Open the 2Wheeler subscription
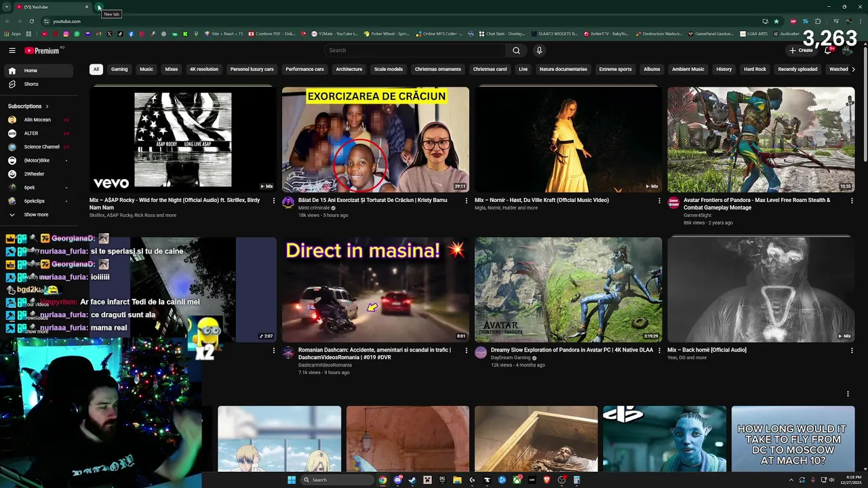 (39, 174)
